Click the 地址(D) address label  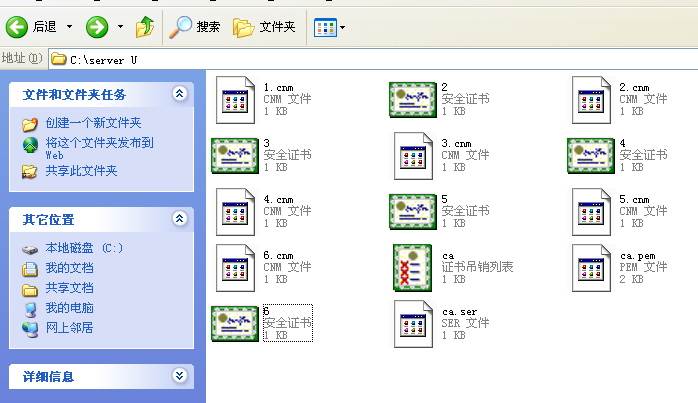click(x=22, y=58)
